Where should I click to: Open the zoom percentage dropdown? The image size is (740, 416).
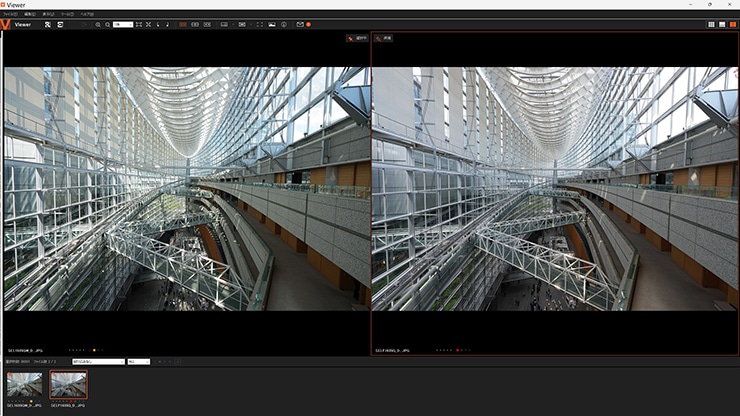pyautogui.click(x=123, y=25)
